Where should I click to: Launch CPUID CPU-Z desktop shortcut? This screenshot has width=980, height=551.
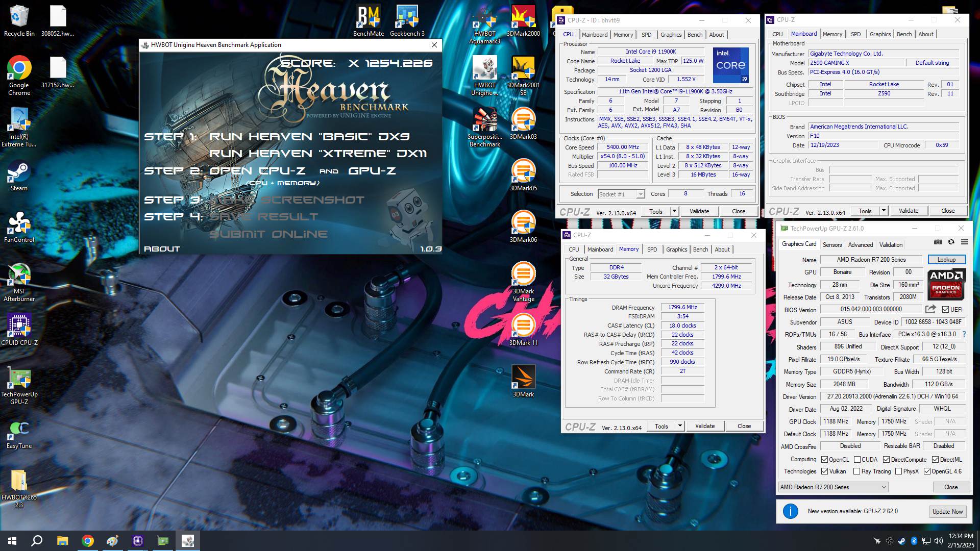[x=19, y=330]
